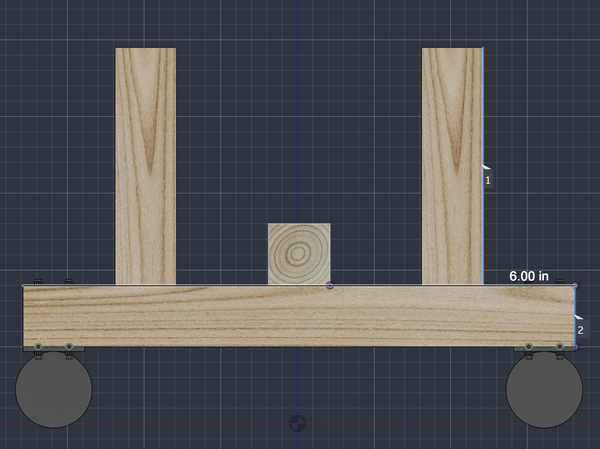Screen dimensions: 600x449
Task: Select the long horizontal wooden beam
Action: coord(299,316)
